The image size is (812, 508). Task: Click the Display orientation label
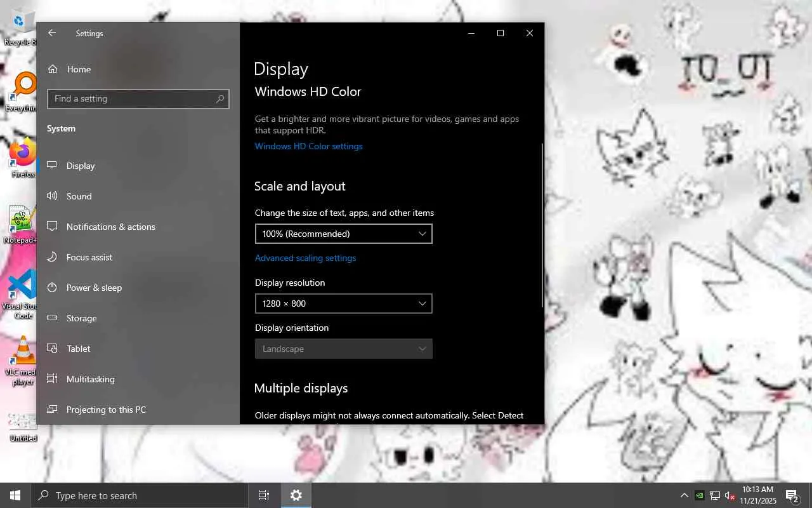coord(292,328)
